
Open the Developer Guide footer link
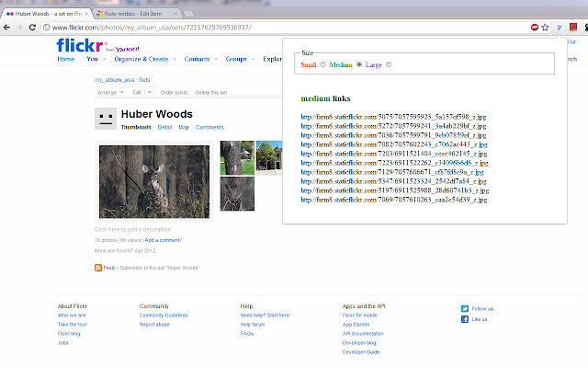(x=361, y=352)
